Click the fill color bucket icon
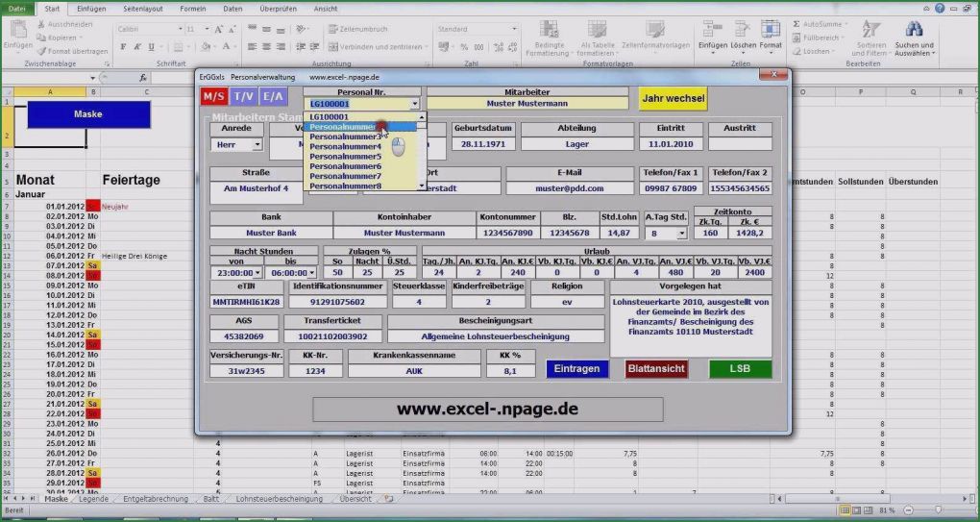The height and width of the screenshot is (522, 980). click(206, 47)
